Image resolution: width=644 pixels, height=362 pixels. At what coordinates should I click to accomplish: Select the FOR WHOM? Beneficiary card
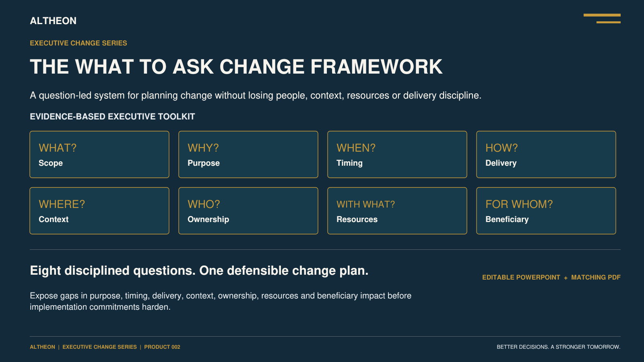[546, 211]
